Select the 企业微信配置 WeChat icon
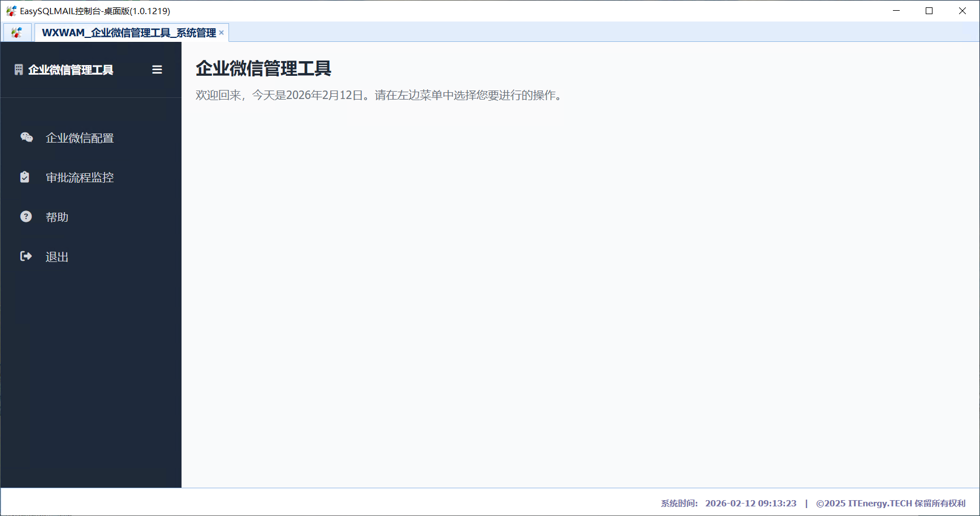 pyautogui.click(x=27, y=137)
